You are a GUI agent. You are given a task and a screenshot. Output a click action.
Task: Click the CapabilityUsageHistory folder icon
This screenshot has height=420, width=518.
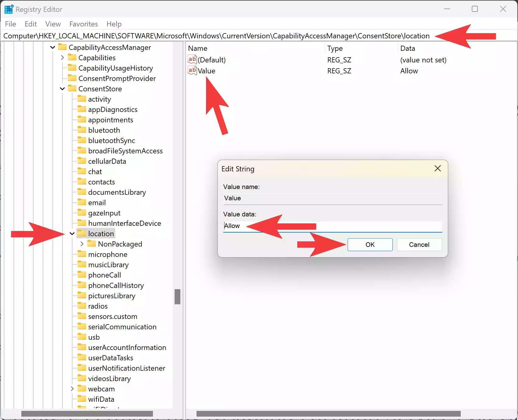[72, 68]
